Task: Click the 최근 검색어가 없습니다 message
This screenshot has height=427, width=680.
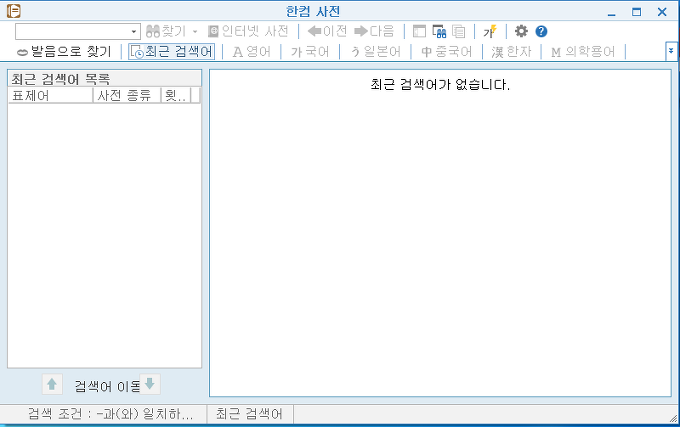Action: 440,84
